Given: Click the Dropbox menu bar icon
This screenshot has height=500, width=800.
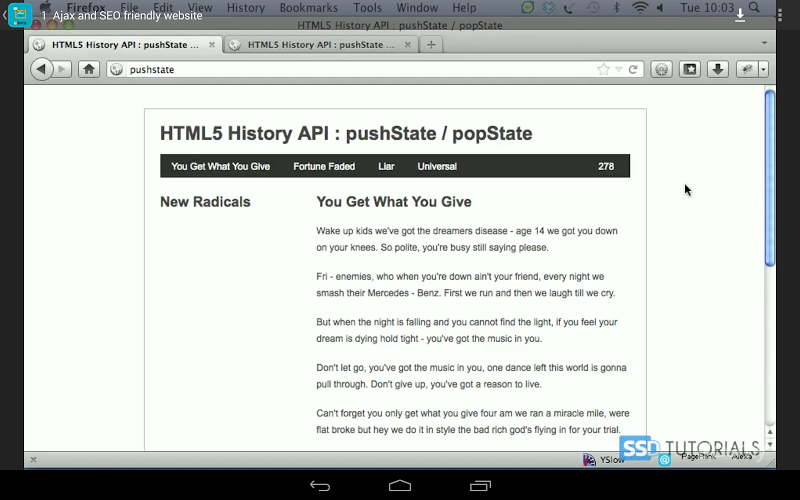Looking at the screenshot, I should (x=548, y=8).
